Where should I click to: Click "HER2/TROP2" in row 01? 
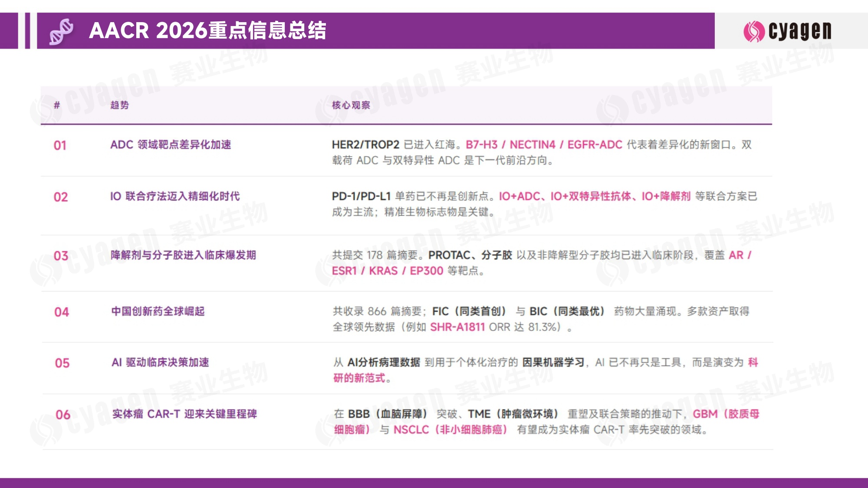(365, 144)
